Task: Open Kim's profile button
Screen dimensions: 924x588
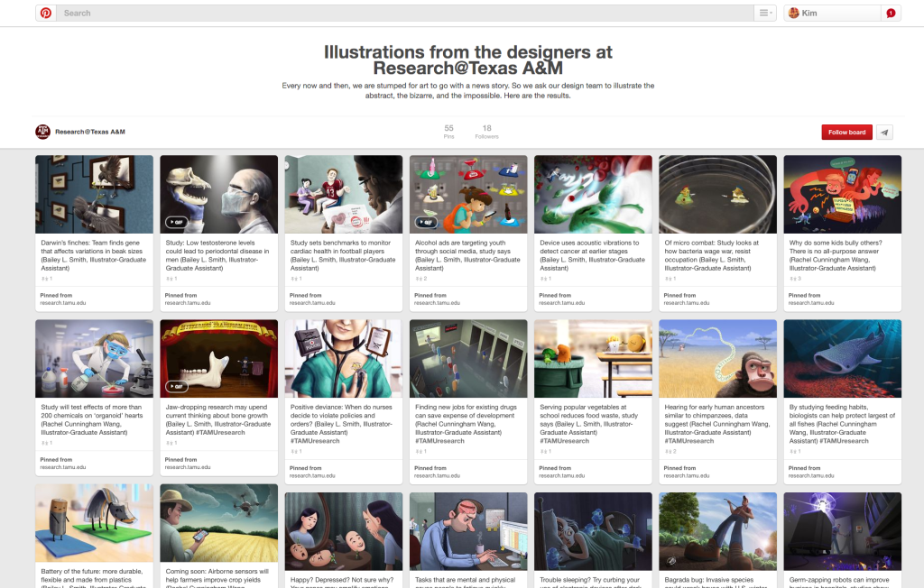Action: (x=830, y=13)
